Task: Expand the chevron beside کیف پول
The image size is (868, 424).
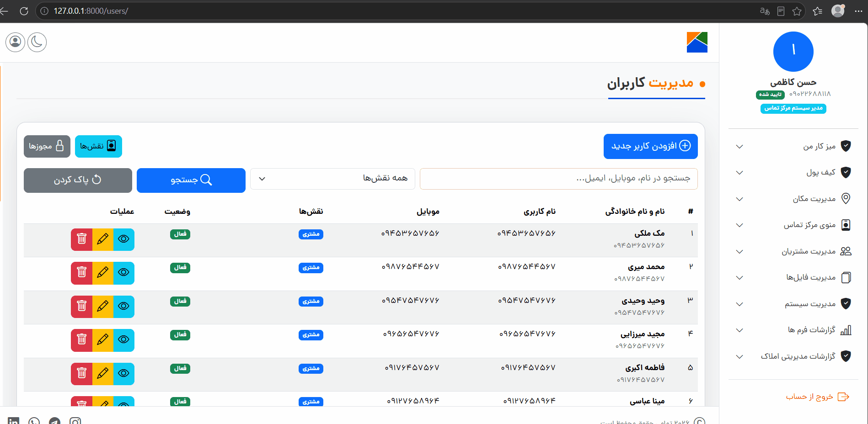Action: (739, 173)
